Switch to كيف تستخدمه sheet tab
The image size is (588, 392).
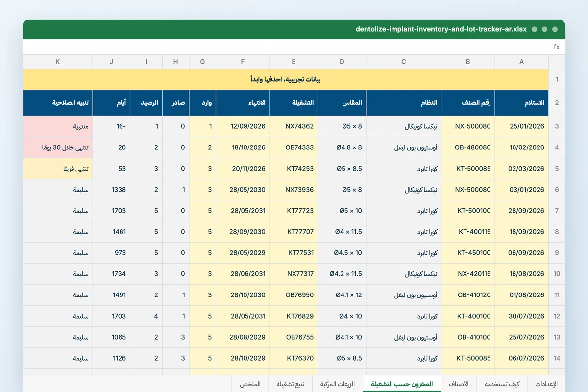tap(502, 384)
